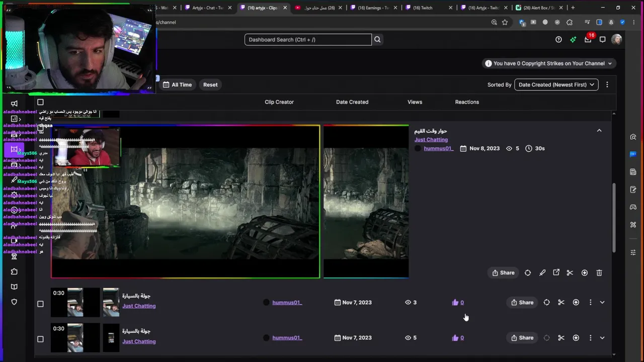Click Share on the 5-views clip row
644x362 pixels.
click(522, 338)
